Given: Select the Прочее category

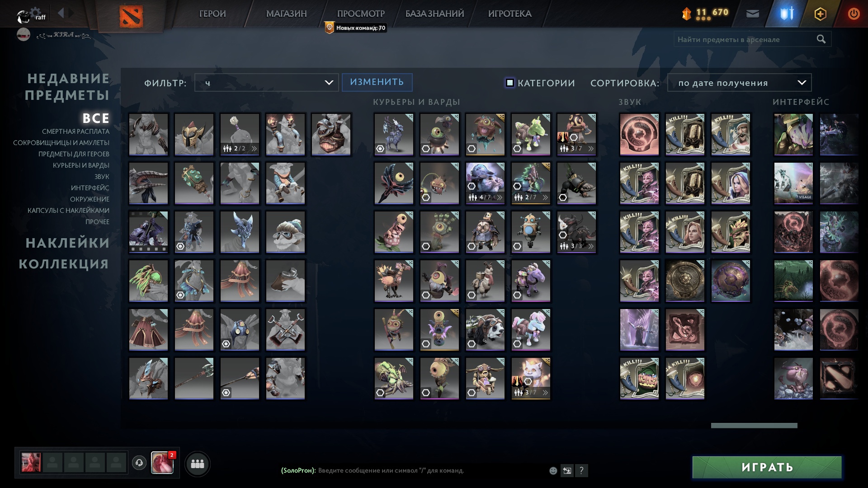Looking at the screenshot, I should 97,222.
